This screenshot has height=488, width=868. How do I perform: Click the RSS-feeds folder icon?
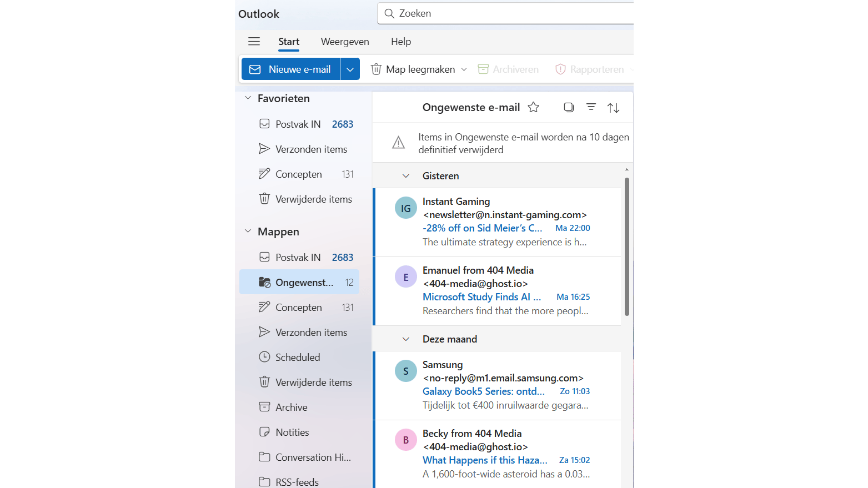tap(264, 481)
